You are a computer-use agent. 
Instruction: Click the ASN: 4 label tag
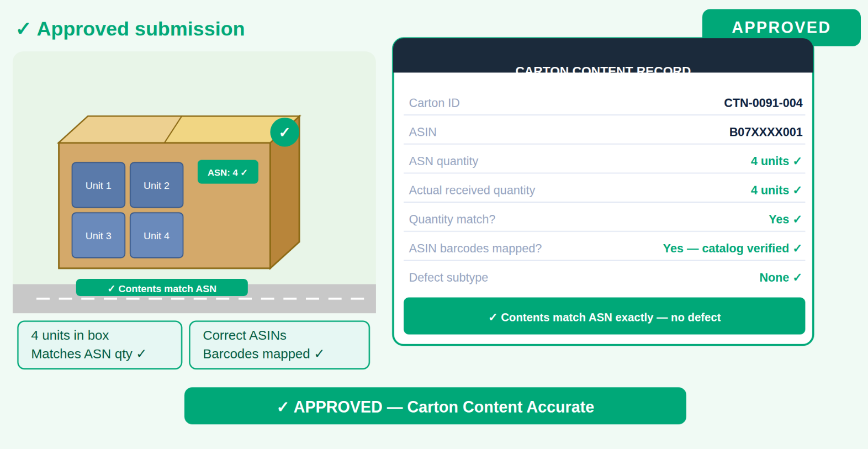pos(228,172)
